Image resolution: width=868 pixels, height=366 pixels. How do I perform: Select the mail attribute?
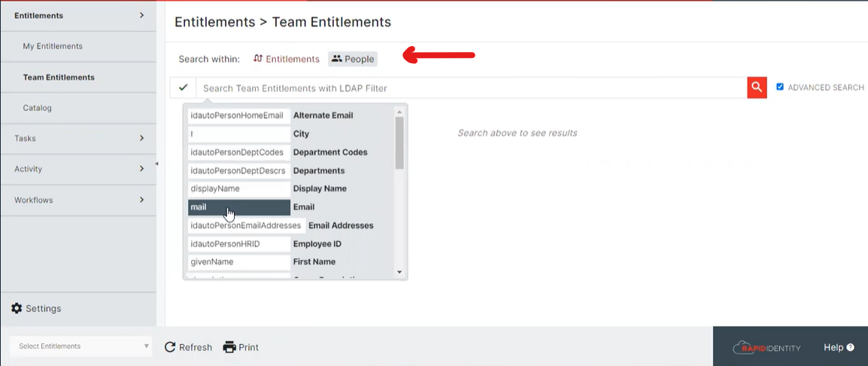(239, 207)
